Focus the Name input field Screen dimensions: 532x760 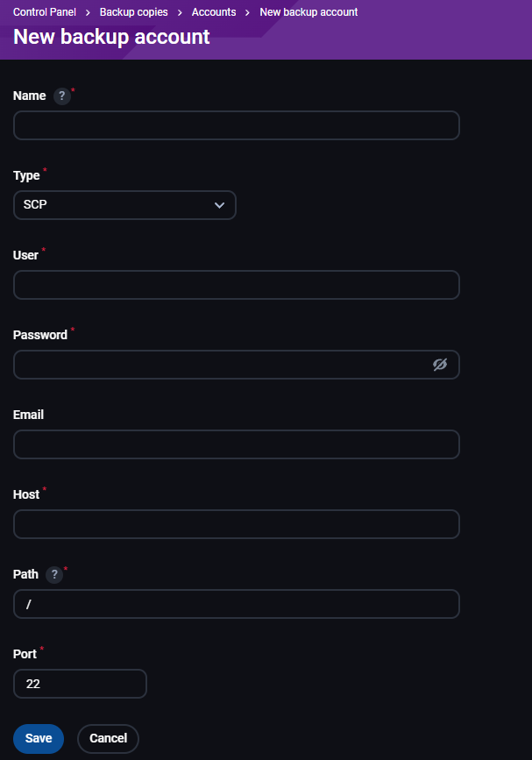coord(237,125)
